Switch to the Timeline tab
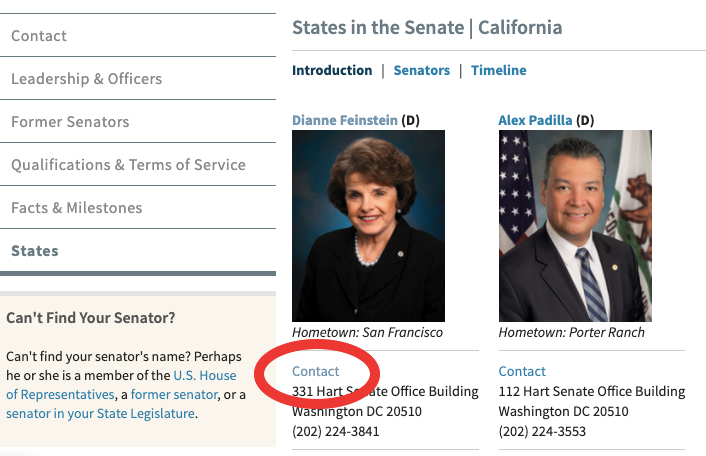The image size is (706, 456). click(499, 70)
